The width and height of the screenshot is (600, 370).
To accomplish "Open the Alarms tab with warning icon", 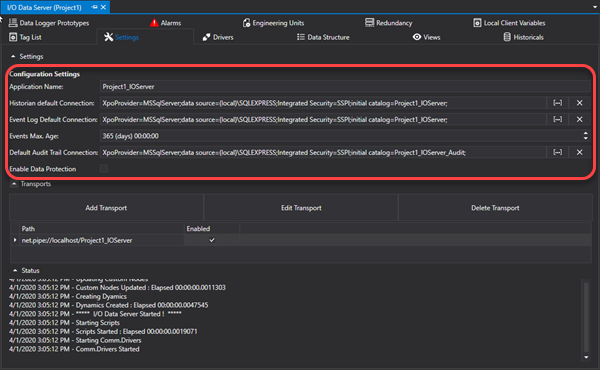I will [x=165, y=23].
